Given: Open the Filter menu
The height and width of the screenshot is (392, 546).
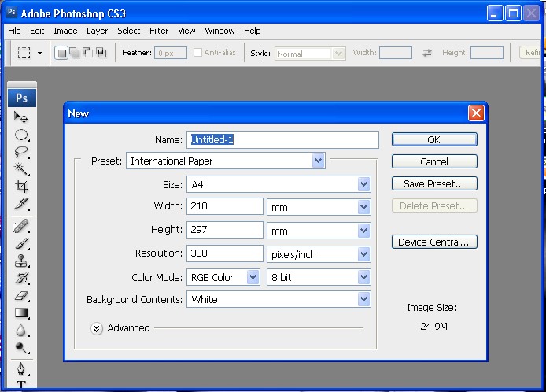Looking at the screenshot, I should point(159,31).
